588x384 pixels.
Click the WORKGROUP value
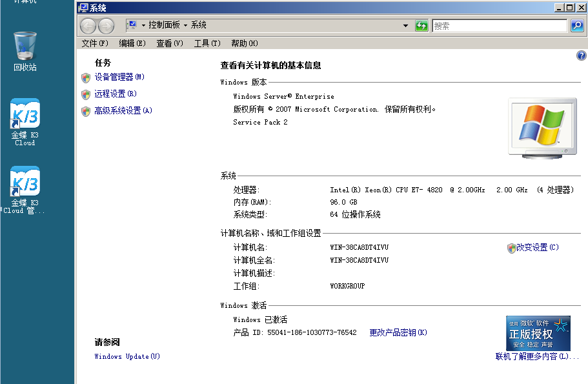(347, 286)
